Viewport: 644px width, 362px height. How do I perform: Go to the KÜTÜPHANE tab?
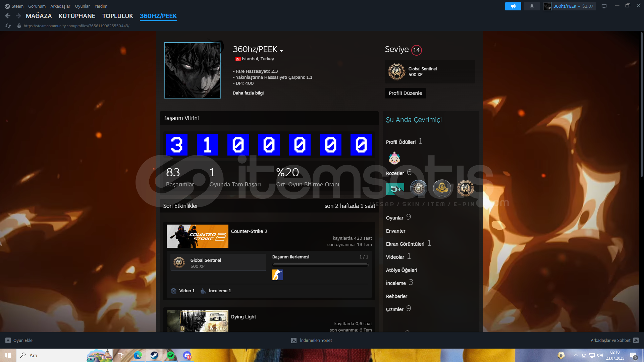pyautogui.click(x=77, y=16)
